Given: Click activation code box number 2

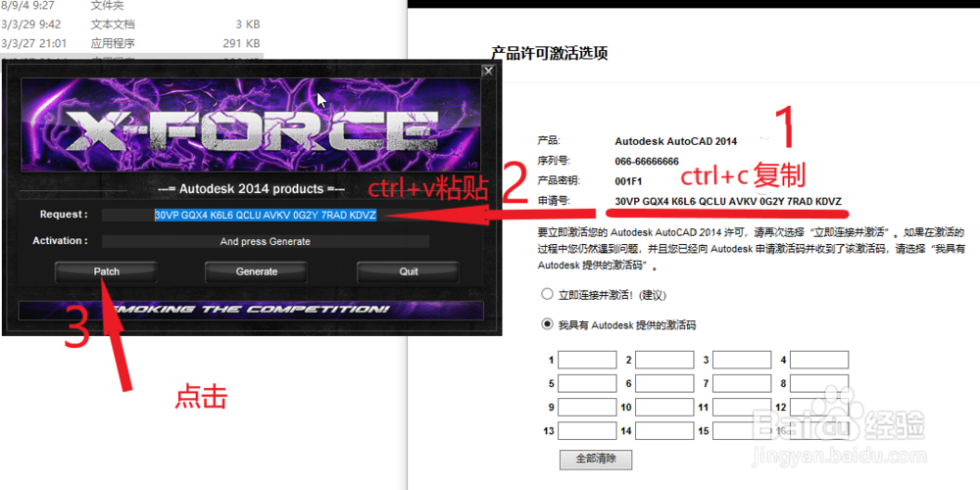Looking at the screenshot, I should 664,360.
